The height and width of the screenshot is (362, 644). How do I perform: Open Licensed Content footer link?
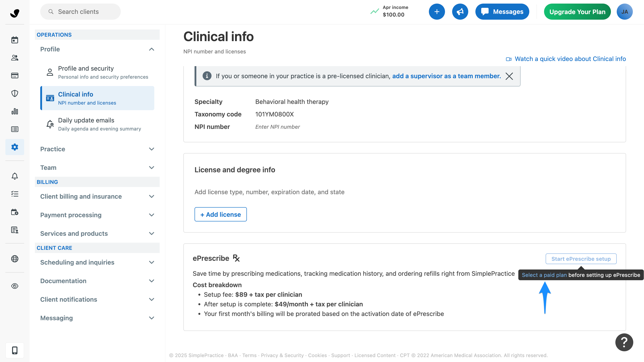375,355
